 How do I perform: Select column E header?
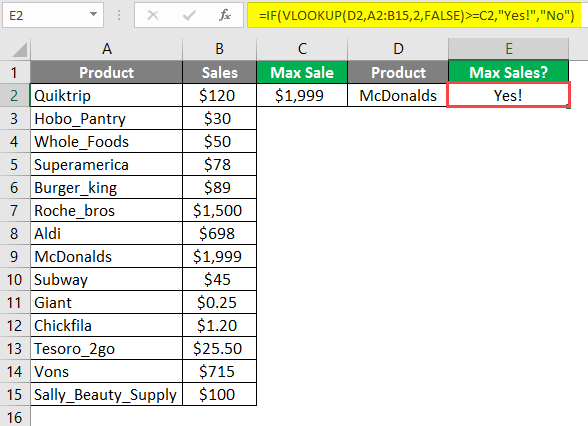(508, 49)
